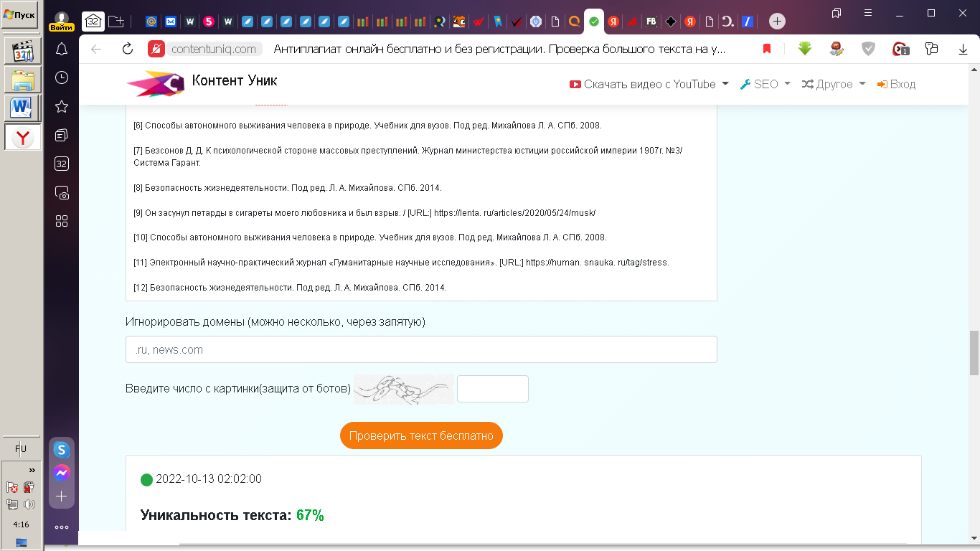The height and width of the screenshot is (551, 980).
Task: Click the red protect lock icon
Action: click(x=156, y=49)
